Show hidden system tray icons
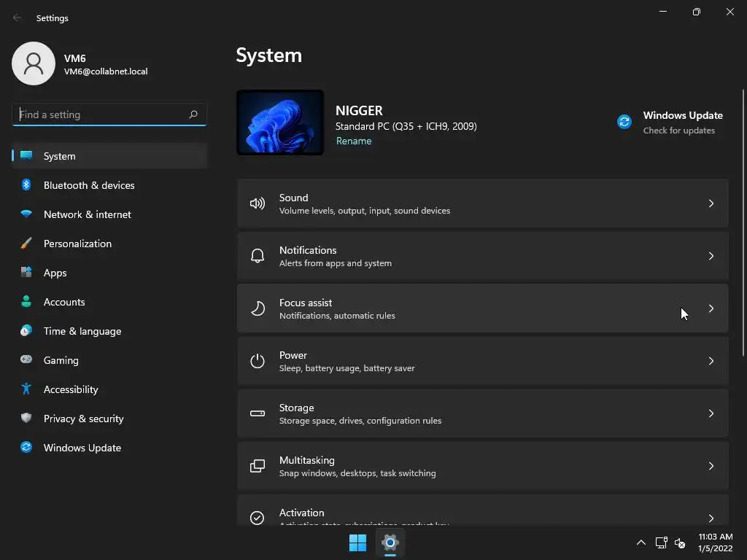This screenshot has width=747, height=560. (641, 542)
